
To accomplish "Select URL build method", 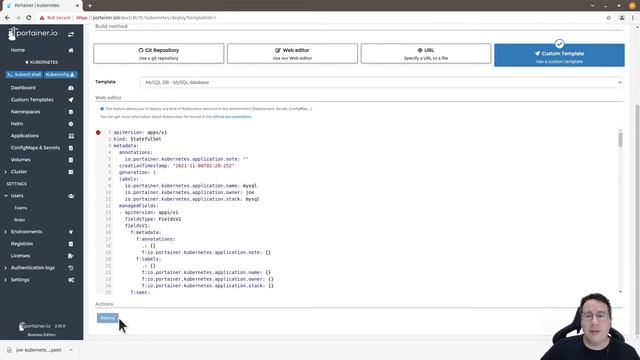I will (426, 53).
